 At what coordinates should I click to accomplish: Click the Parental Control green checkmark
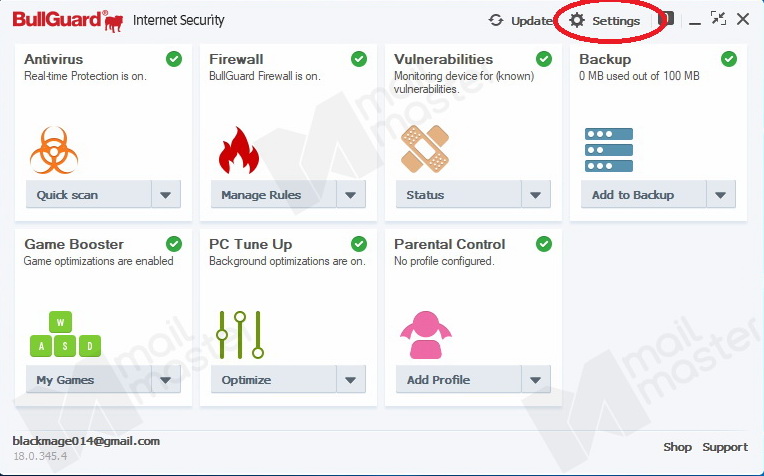point(544,244)
